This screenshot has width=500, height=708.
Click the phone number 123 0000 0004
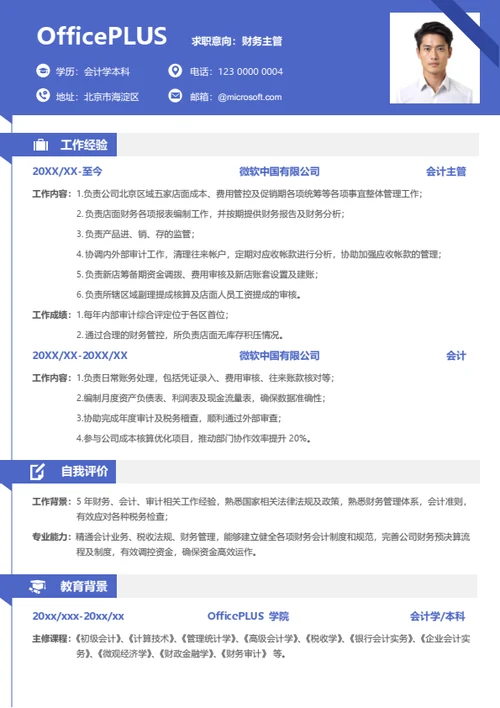tap(250, 72)
